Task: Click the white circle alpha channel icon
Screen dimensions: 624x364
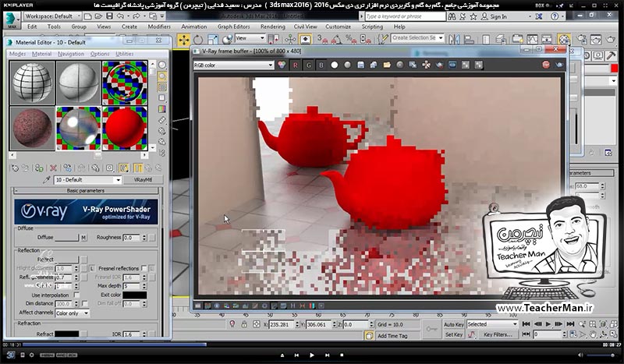Action: point(335,65)
